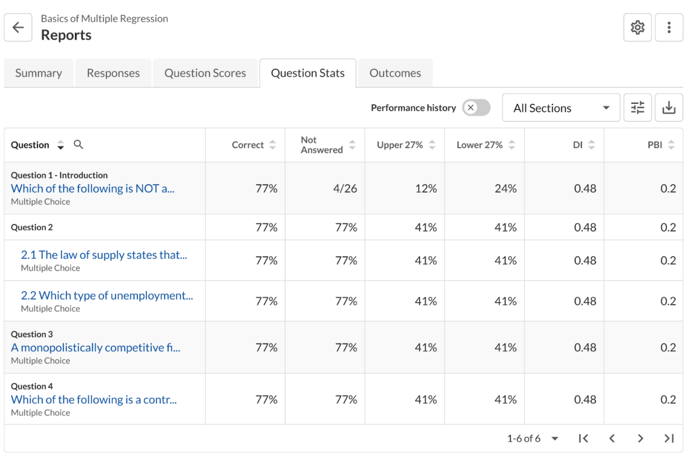Sort by the Correct column
Screen dimensions: 688x459
[272, 145]
